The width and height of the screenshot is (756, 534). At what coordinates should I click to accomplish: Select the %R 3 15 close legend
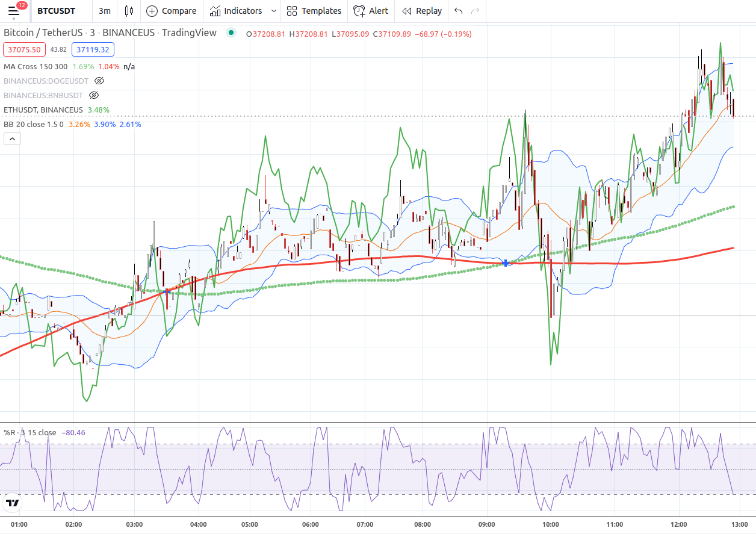coord(30,432)
